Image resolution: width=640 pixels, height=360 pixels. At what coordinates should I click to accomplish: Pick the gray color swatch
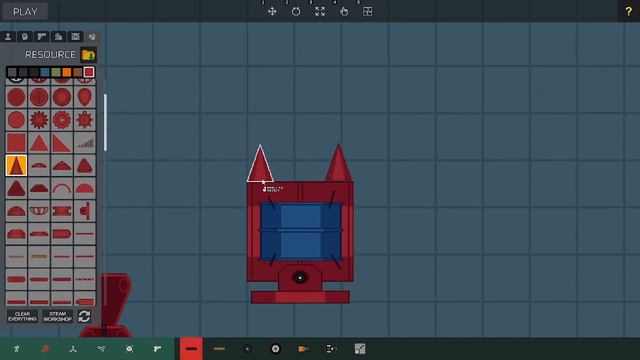coord(12,72)
